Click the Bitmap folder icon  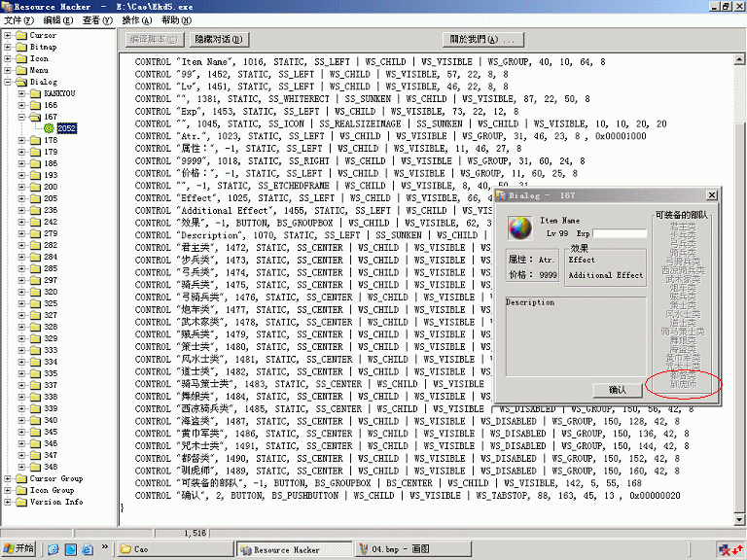[21, 47]
